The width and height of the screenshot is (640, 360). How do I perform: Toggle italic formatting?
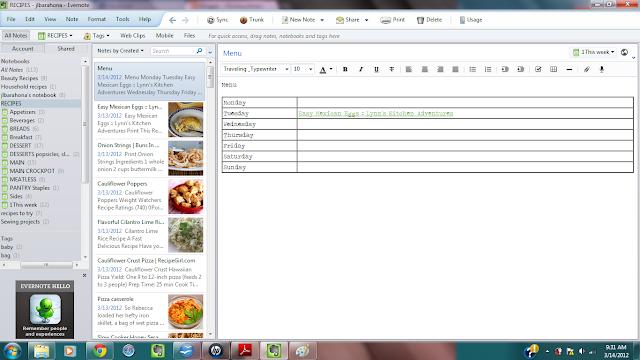click(x=361, y=69)
